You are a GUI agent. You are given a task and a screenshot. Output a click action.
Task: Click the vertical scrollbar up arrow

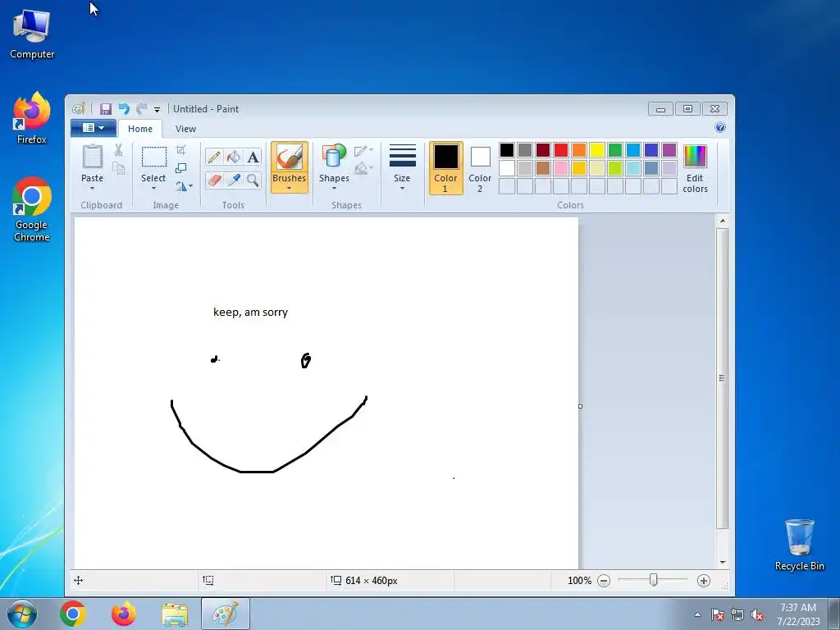pyautogui.click(x=722, y=221)
